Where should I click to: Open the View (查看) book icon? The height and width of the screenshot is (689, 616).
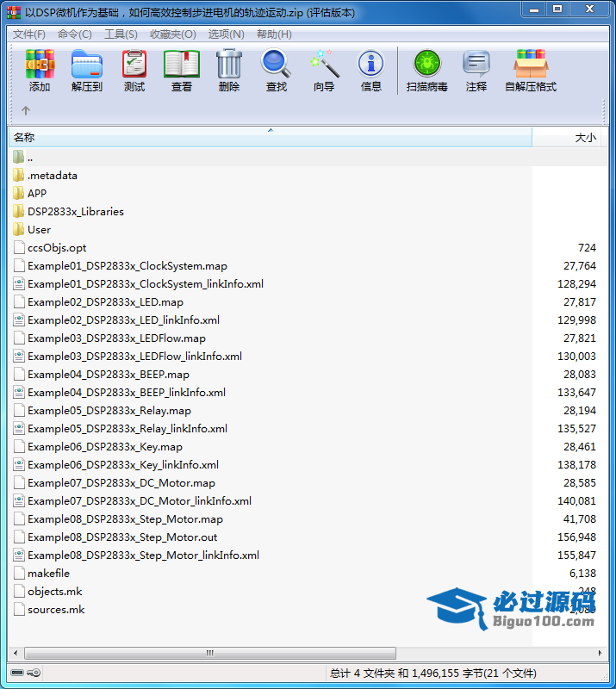pos(182,64)
